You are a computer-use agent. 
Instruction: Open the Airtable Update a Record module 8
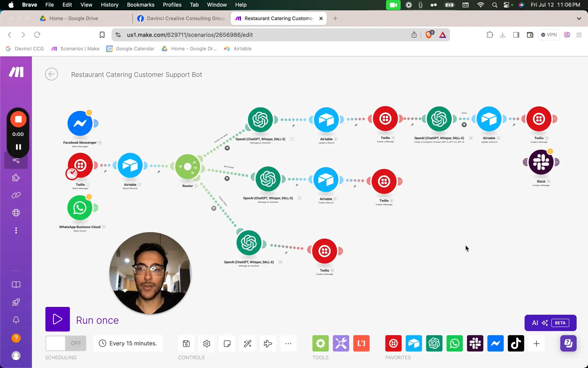coord(326,120)
